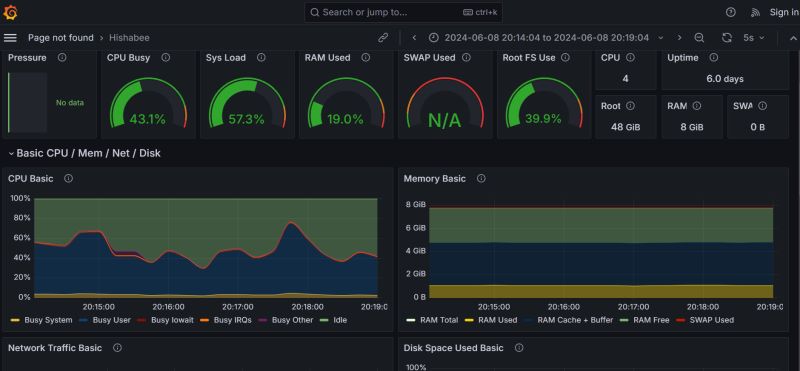Shift time range forward arrow
This screenshot has height=371, width=800.
click(x=679, y=38)
